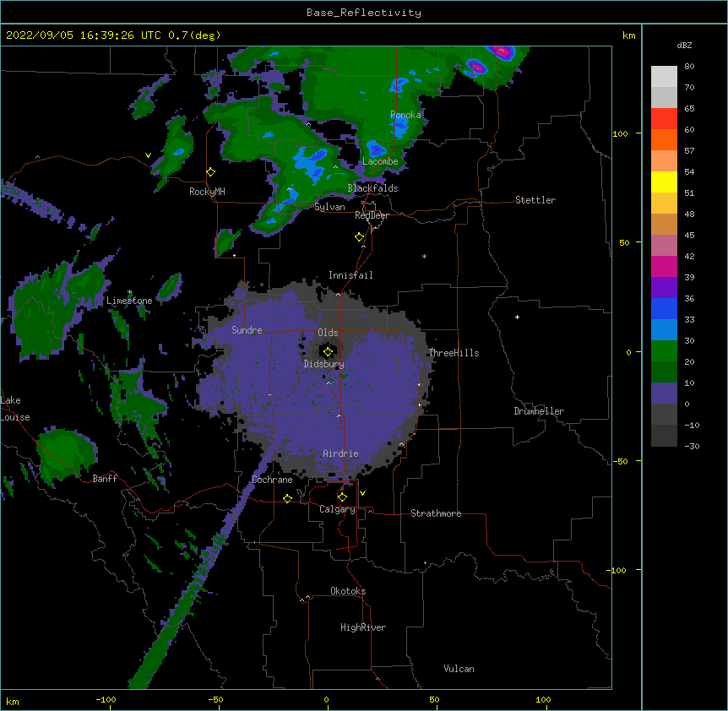
Task: Click the yellow station marker near RockyMH
Action: coord(211,172)
